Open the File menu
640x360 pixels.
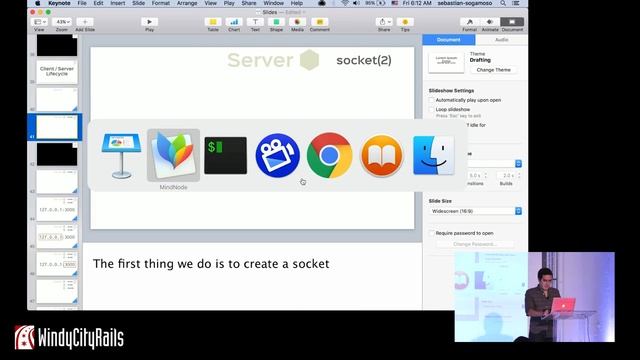point(82,3)
